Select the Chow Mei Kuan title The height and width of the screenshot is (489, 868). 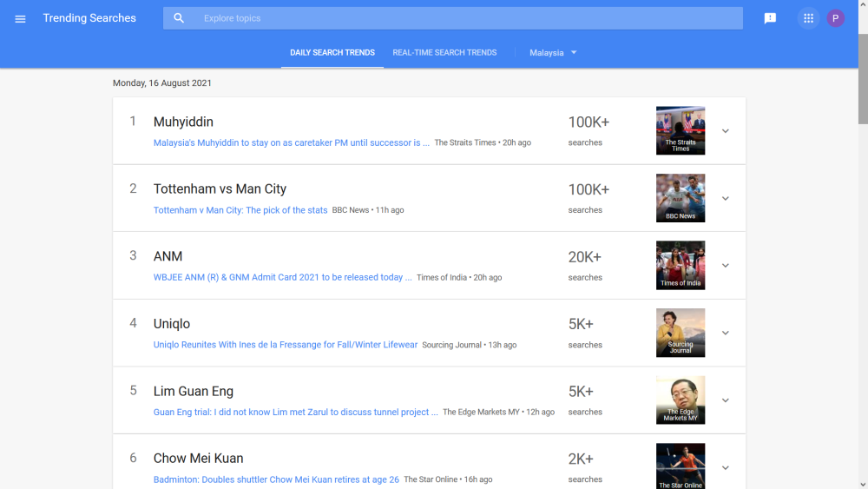click(198, 459)
